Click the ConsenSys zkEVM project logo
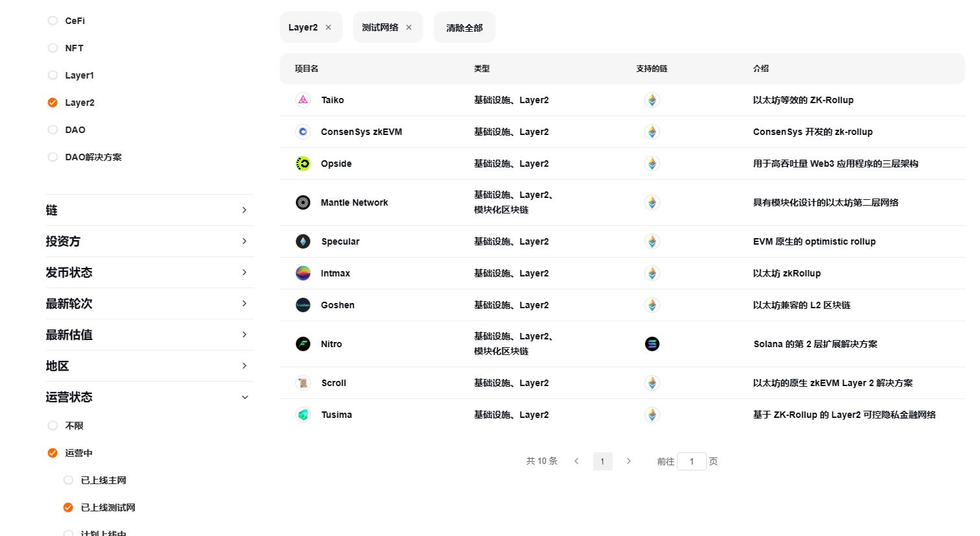Screen dimensions: 980x536 coord(303,131)
